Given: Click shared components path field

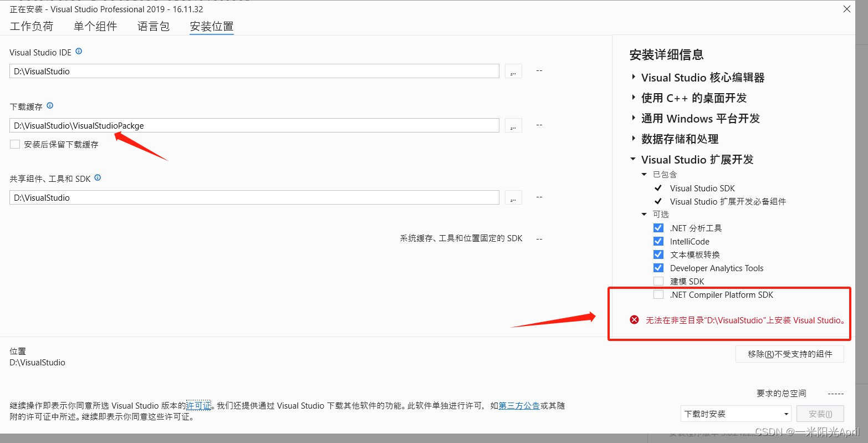Looking at the screenshot, I should coord(254,197).
